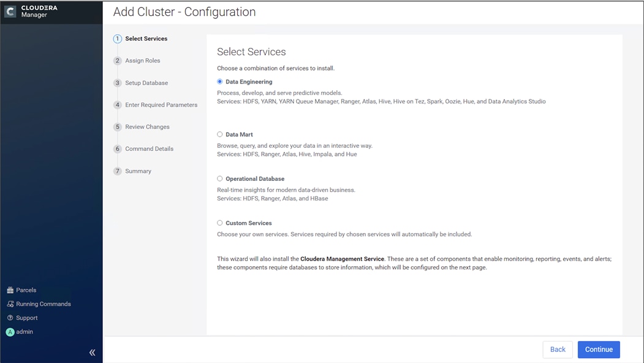Click step 1 circle for Select Services
This screenshot has height=363, width=644.
(x=118, y=39)
